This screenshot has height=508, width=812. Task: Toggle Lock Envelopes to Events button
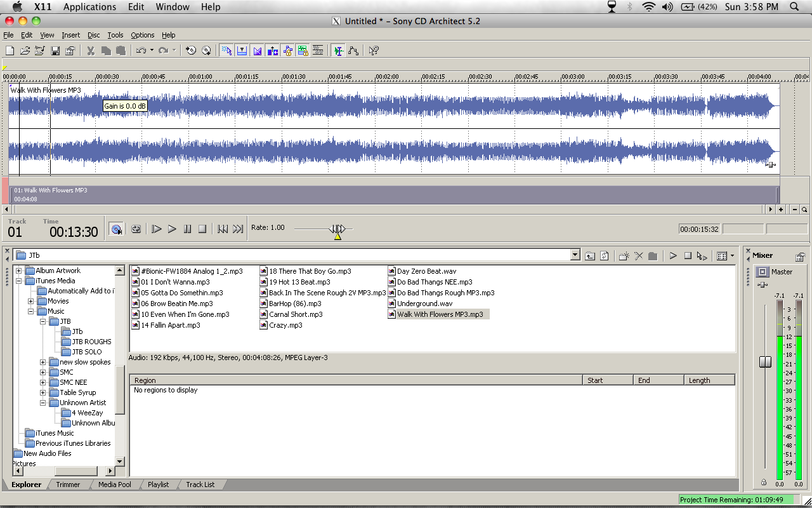click(287, 51)
